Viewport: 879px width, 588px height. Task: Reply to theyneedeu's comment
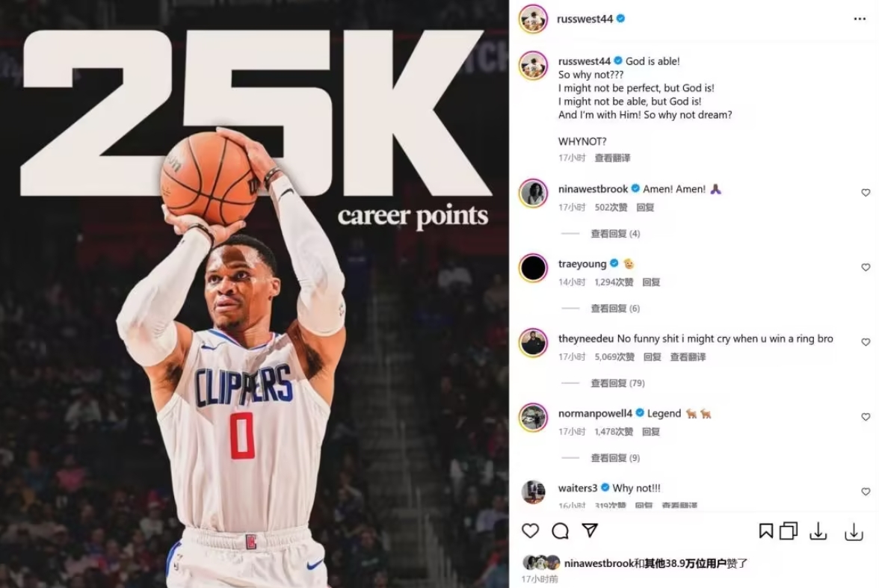(x=652, y=357)
